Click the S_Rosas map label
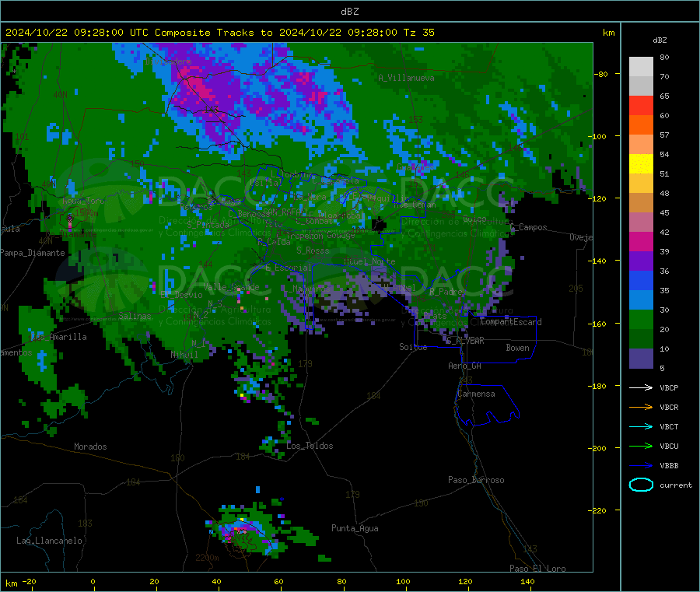The image size is (700, 592). click(x=313, y=250)
